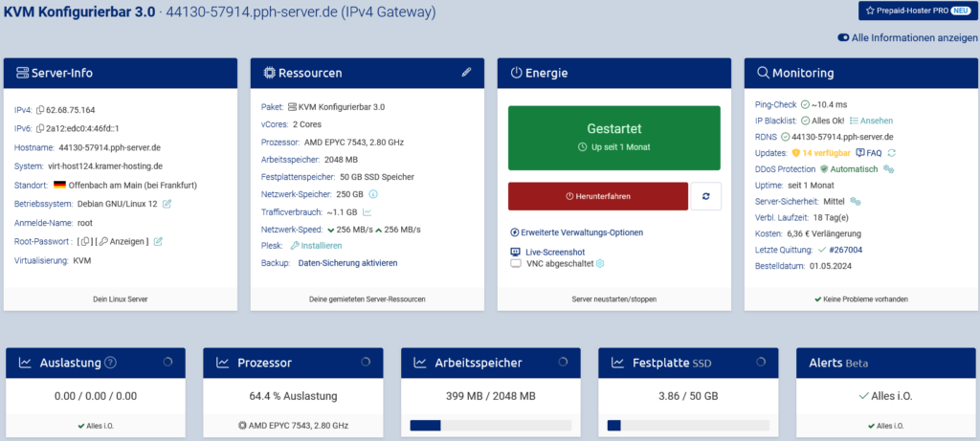Click the Alles i.O. status in Alerts card body
The width and height of the screenshot is (980, 441).
click(x=885, y=396)
